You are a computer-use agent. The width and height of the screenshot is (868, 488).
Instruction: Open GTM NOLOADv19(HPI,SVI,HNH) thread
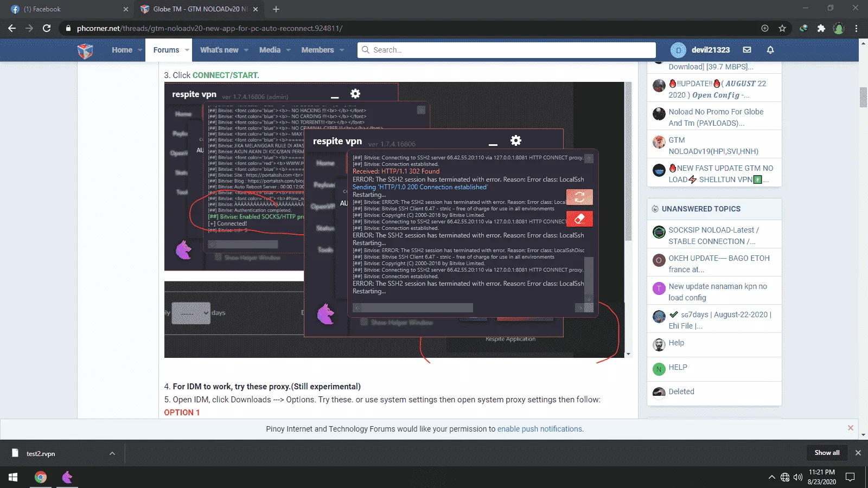point(713,145)
